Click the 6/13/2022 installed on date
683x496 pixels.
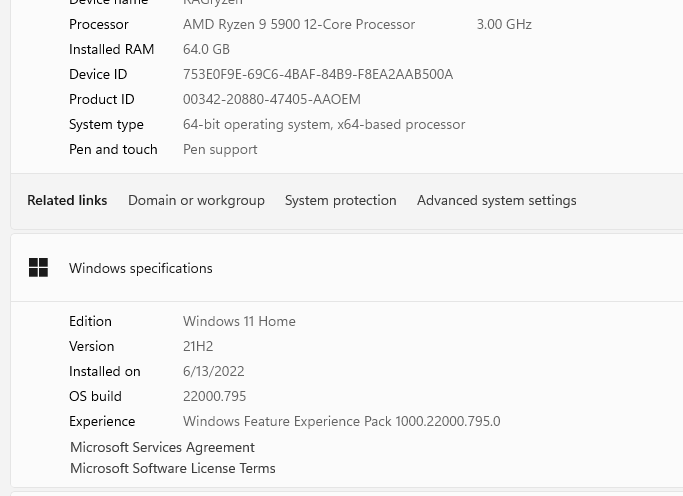click(x=213, y=371)
